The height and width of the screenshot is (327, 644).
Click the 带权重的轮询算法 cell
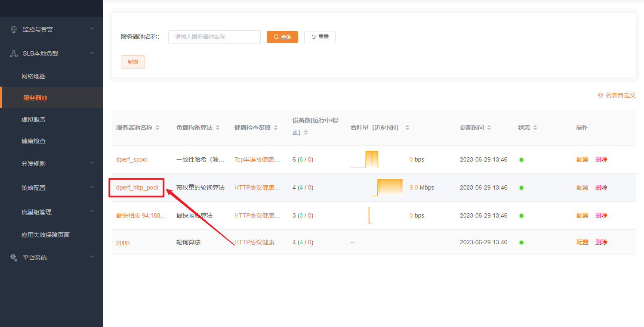pos(200,187)
